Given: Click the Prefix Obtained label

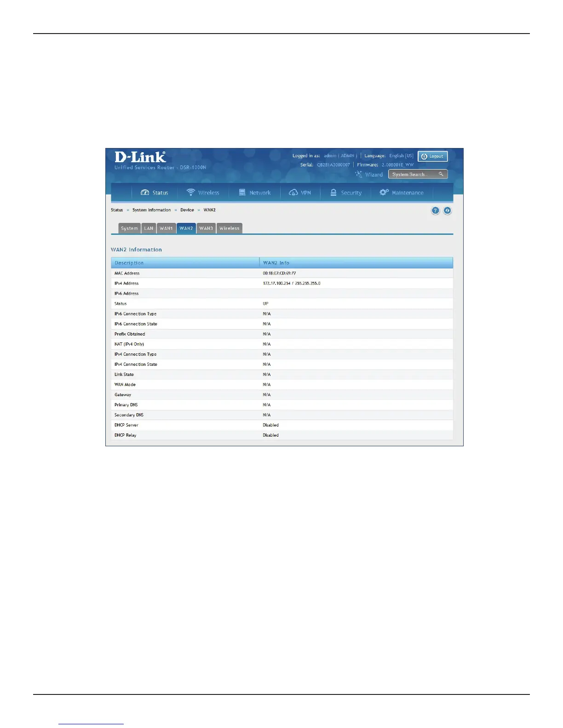Looking at the screenshot, I should tap(130, 334).
